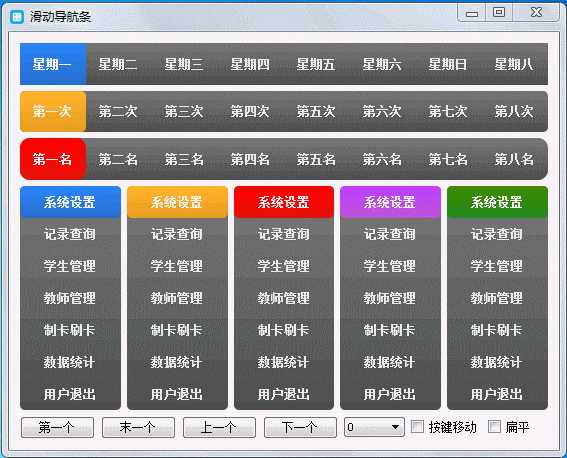Open 数据统计 in the second column
The image size is (567, 458).
pos(178,362)
